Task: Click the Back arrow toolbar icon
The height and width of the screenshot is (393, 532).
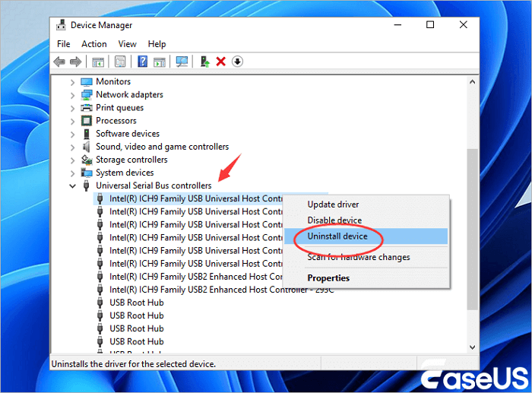Action: point(59,62)
